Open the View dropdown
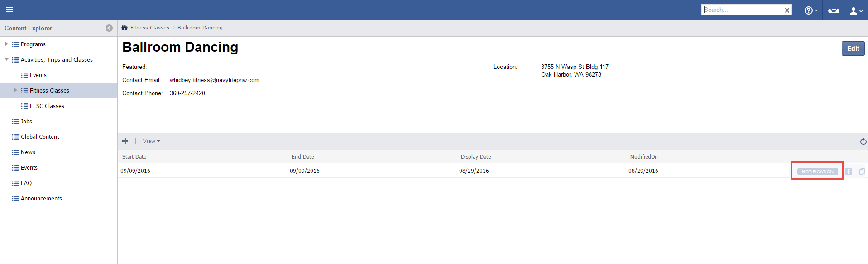Image resolution: width=868 pixels, height=264 pixels. tap(151, 141)
